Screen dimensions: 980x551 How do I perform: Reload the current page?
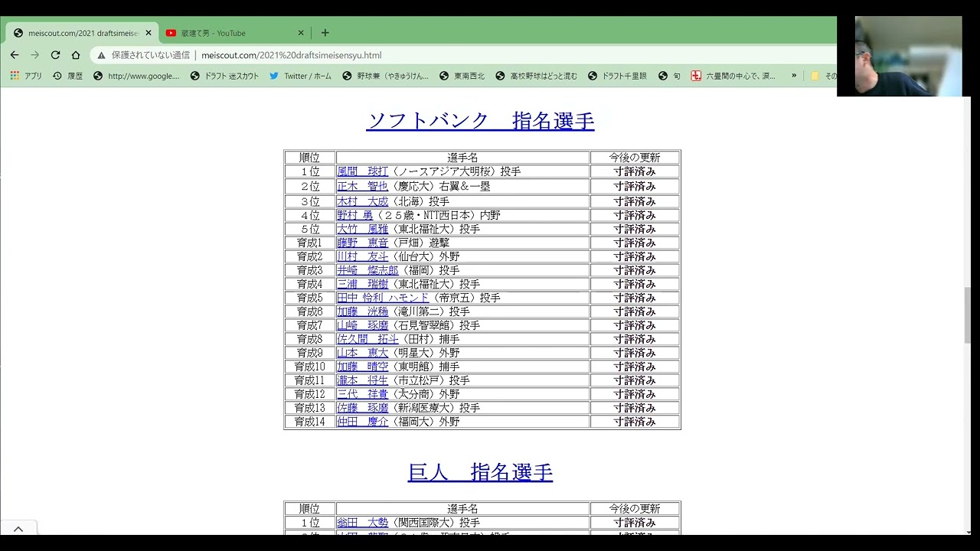pyautogui.click(x=55, y=55)
